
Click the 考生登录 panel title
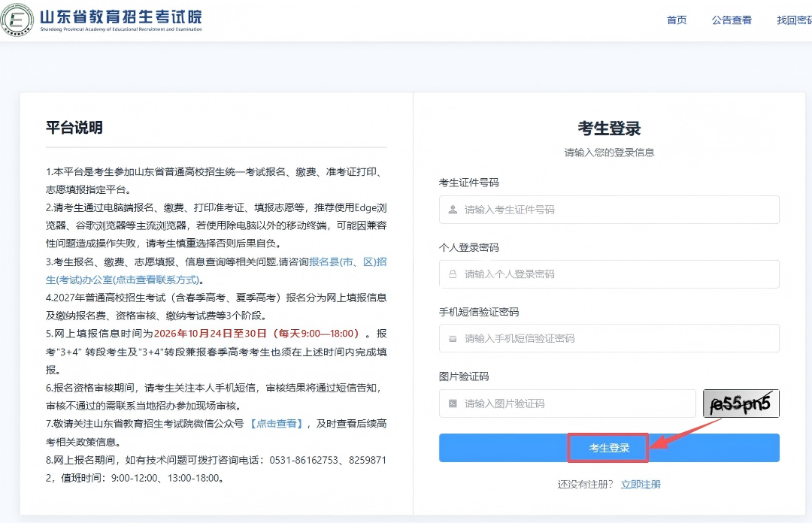[609, 128]
